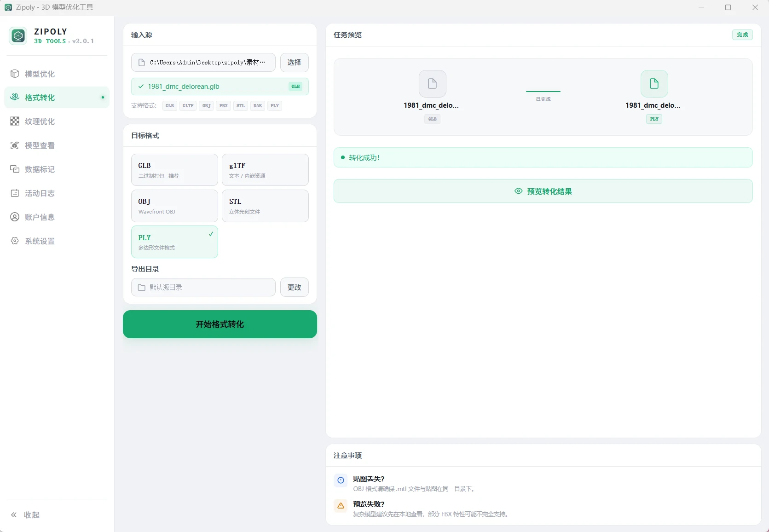The image size is (769, 532).
Task: Select STL 立体光刻文件 format
Action: click(x=265, y=206)
